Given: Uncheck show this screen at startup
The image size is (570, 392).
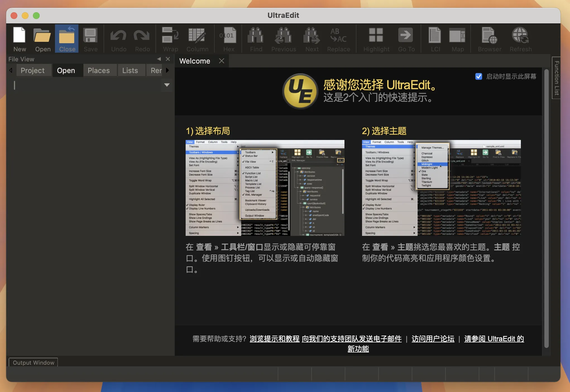Looking at the screenshot, I should 479,76.
